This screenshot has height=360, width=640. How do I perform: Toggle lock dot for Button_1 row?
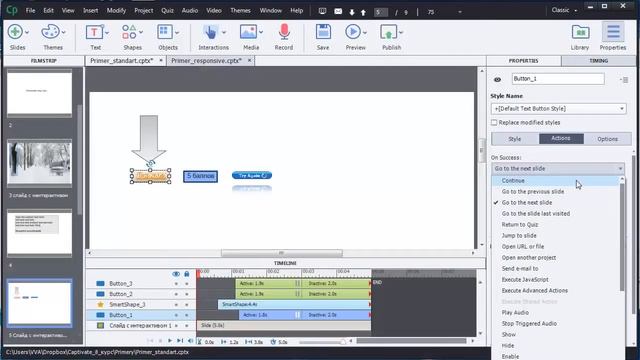(x=187, y=315)
